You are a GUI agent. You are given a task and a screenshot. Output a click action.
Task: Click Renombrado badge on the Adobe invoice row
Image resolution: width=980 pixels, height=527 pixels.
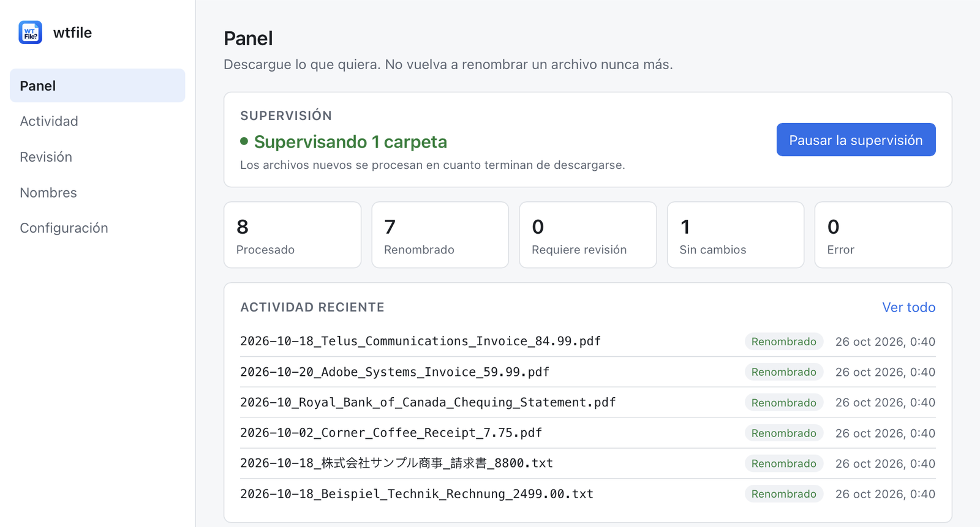pos(783,372)
